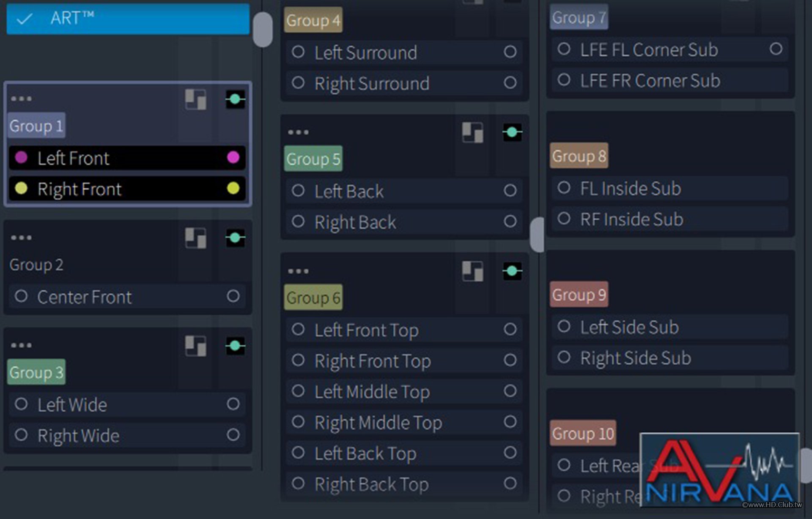Click Group 1 green node icon
Screen dimensions: 812x519
235,100
